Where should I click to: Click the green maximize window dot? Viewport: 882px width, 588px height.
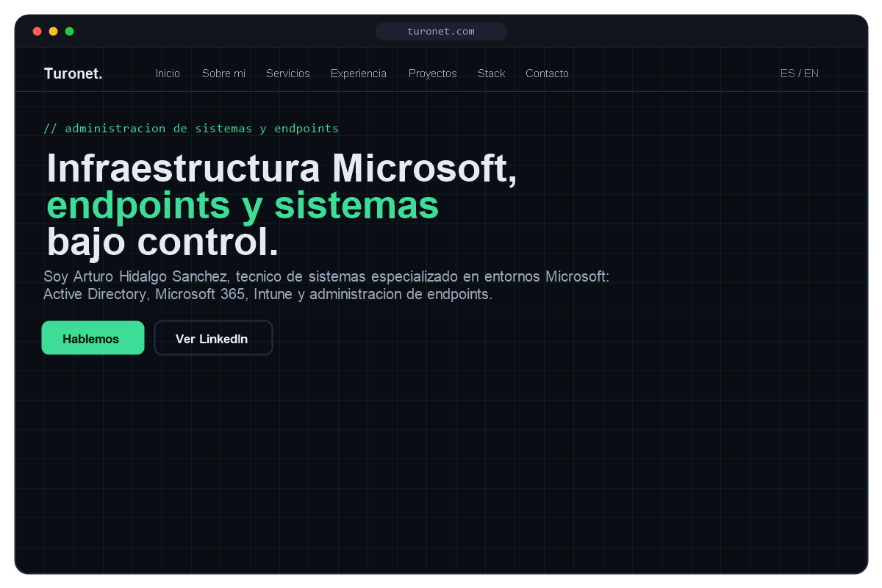[70, 31]
